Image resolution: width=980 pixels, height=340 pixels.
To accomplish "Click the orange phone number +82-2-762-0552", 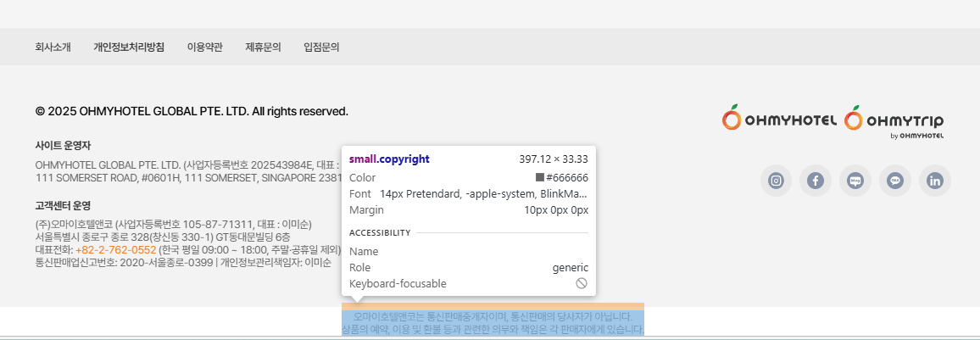I will pos(115,250).
